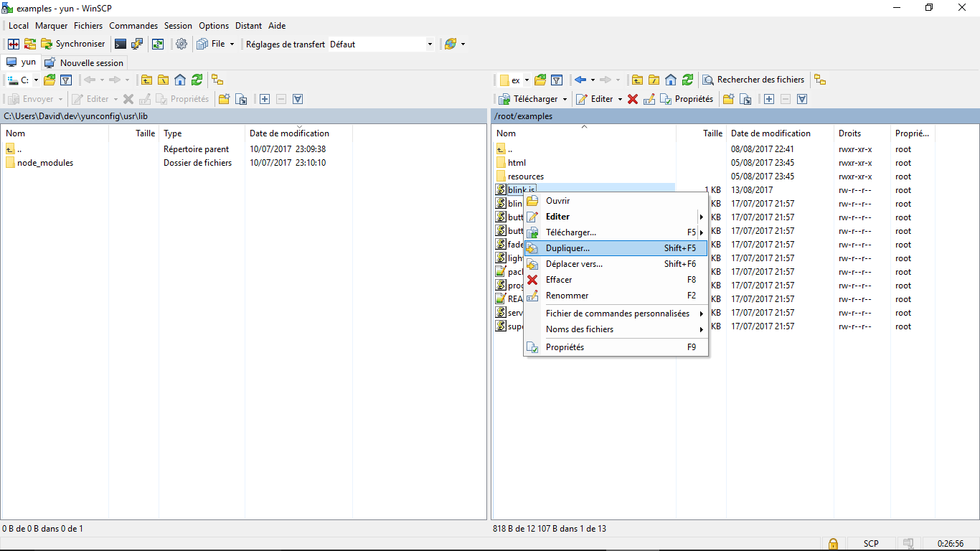Screen dimensions: 980x551
Task: Refresh the local panel
Action: 197,80
